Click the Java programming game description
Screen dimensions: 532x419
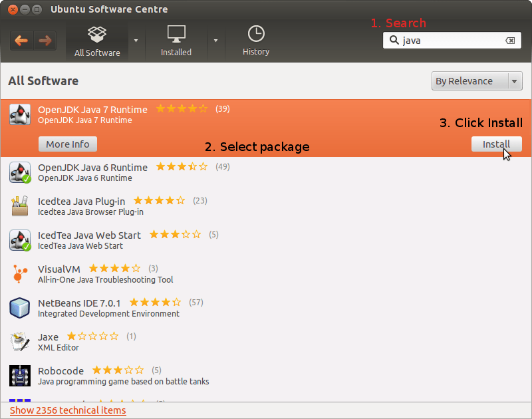pyautogui.click(x=124, y=382)
